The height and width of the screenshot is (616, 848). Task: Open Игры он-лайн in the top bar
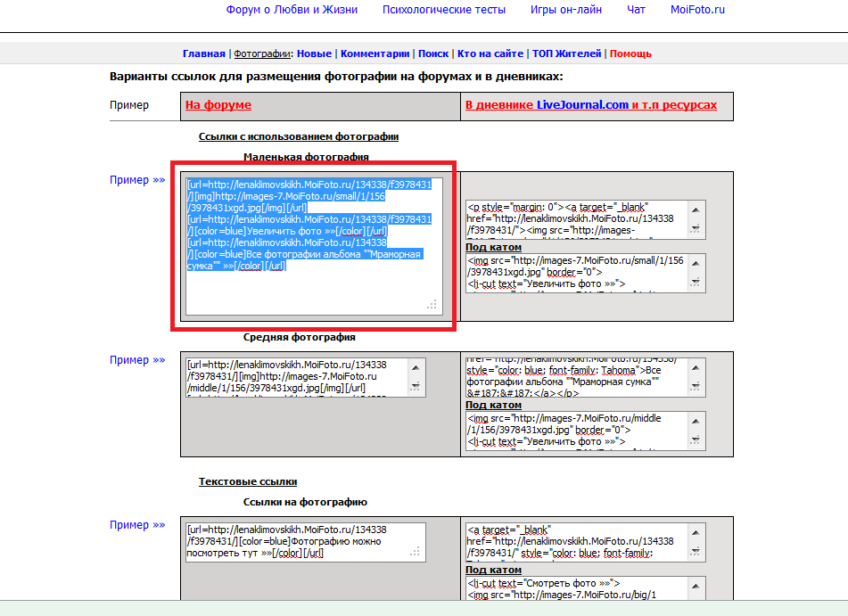[566, 10]
